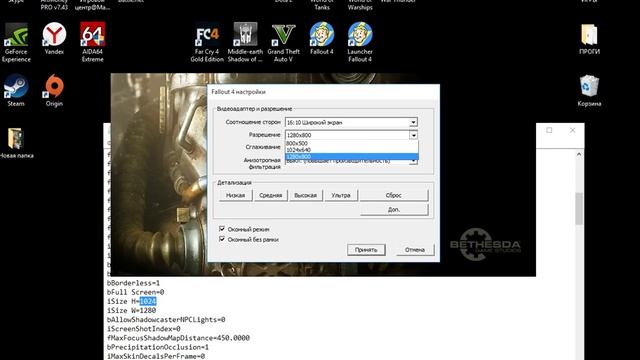
Task: Open the Новая папка folder
Action: 16,143
